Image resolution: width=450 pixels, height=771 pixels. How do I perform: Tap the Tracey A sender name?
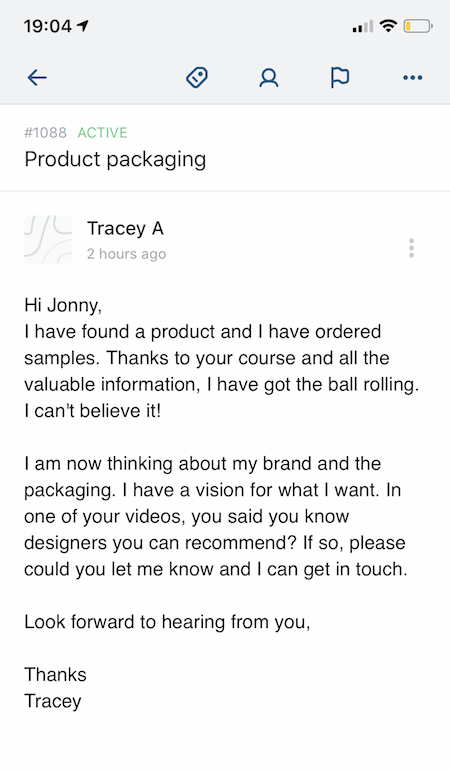click(125, 229)
